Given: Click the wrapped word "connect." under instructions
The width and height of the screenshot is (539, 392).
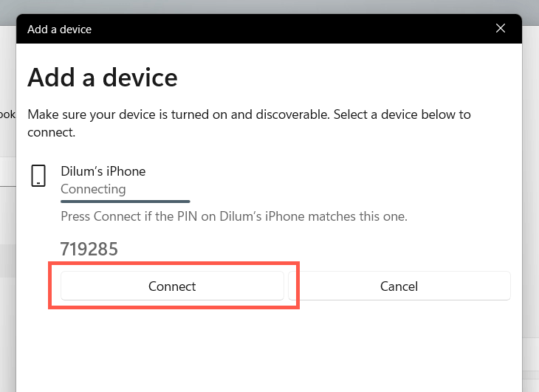Looking at the screenshot, I should tap(51, 133).
